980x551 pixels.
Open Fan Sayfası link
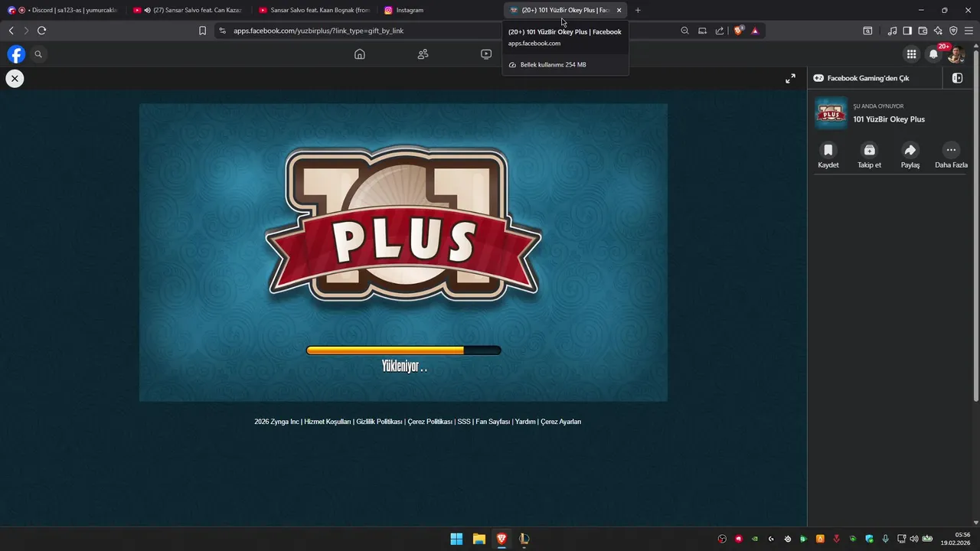(x=493, y=422)
